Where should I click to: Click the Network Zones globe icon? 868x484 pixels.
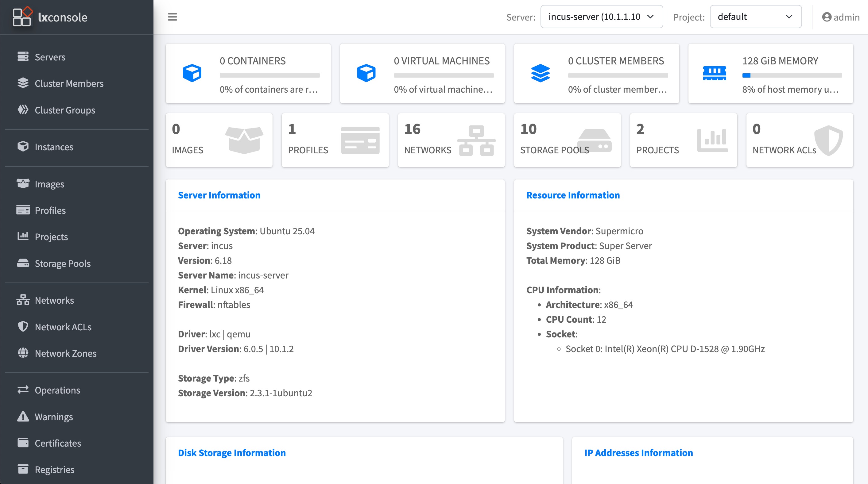[23, 353]
